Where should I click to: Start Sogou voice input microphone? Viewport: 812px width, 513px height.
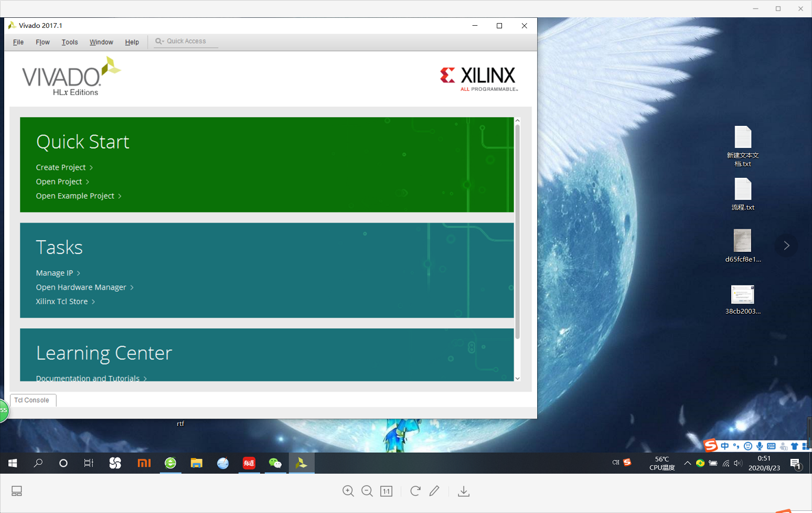[x=760, y=446]
